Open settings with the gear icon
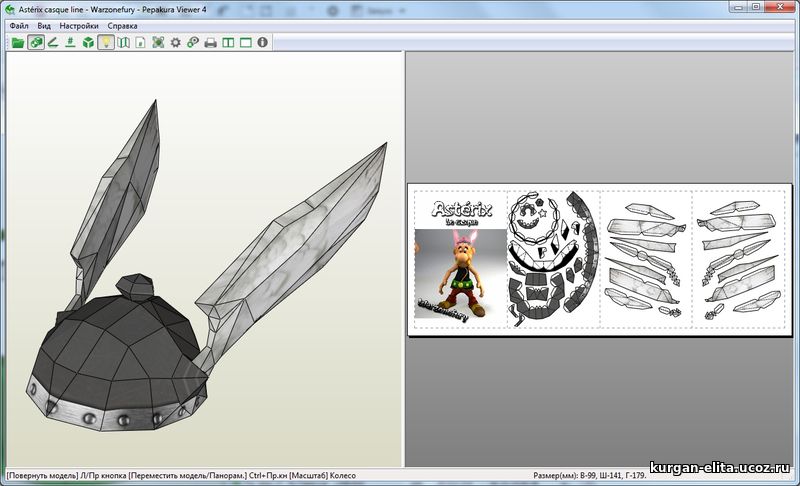Screen dimensions: 800x486 pos(176,43)
